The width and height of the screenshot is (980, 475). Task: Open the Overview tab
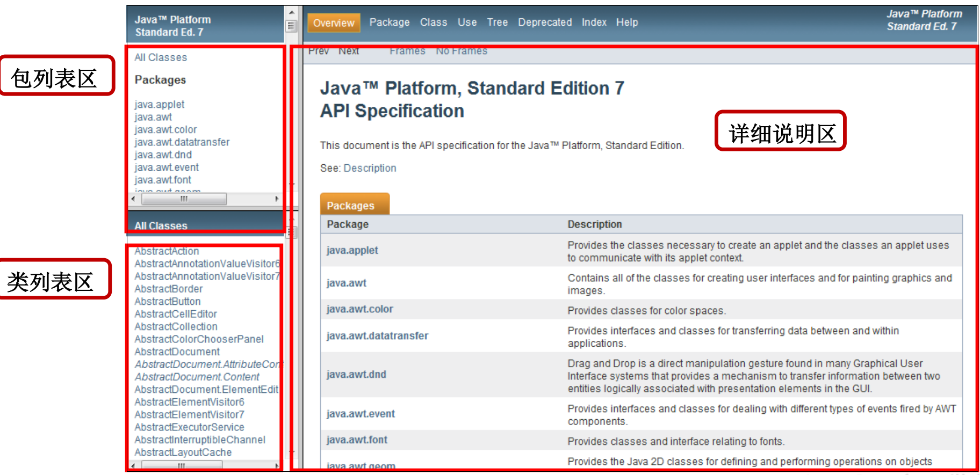334,23
